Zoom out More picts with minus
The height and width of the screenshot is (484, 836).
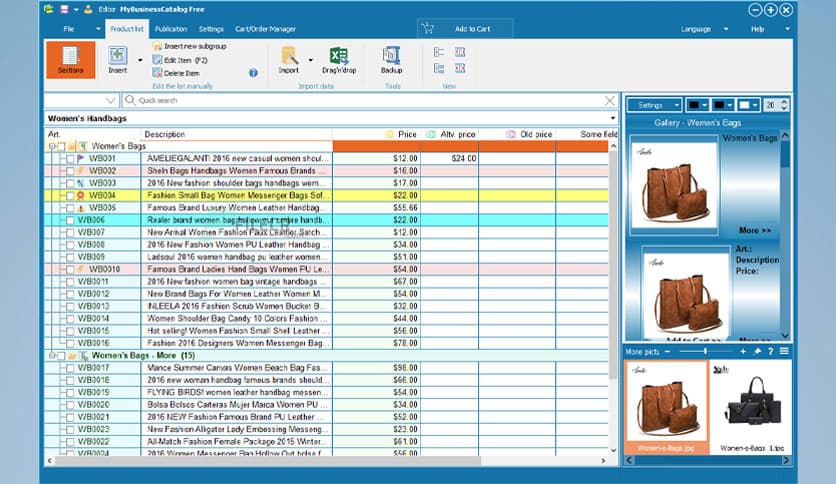pos(668,351)
